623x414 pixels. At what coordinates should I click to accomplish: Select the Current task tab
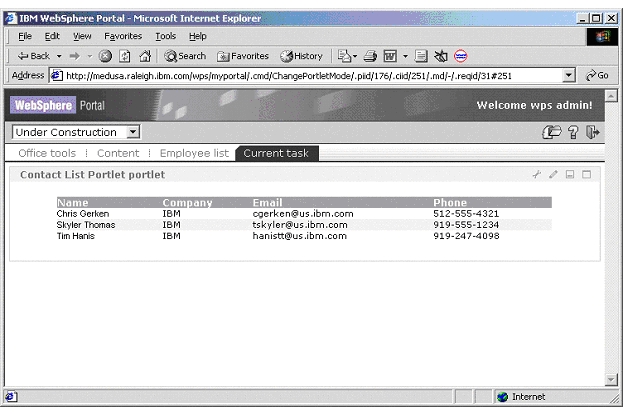[x=276, y=153]
